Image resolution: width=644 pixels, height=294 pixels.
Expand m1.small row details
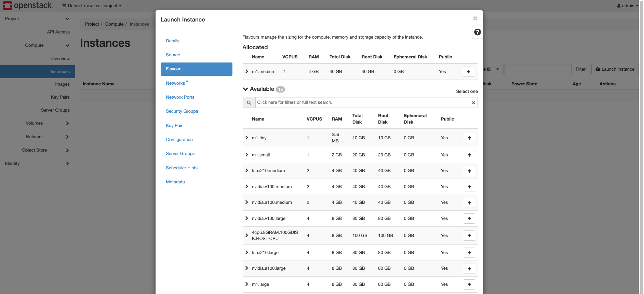coord(246,155)
